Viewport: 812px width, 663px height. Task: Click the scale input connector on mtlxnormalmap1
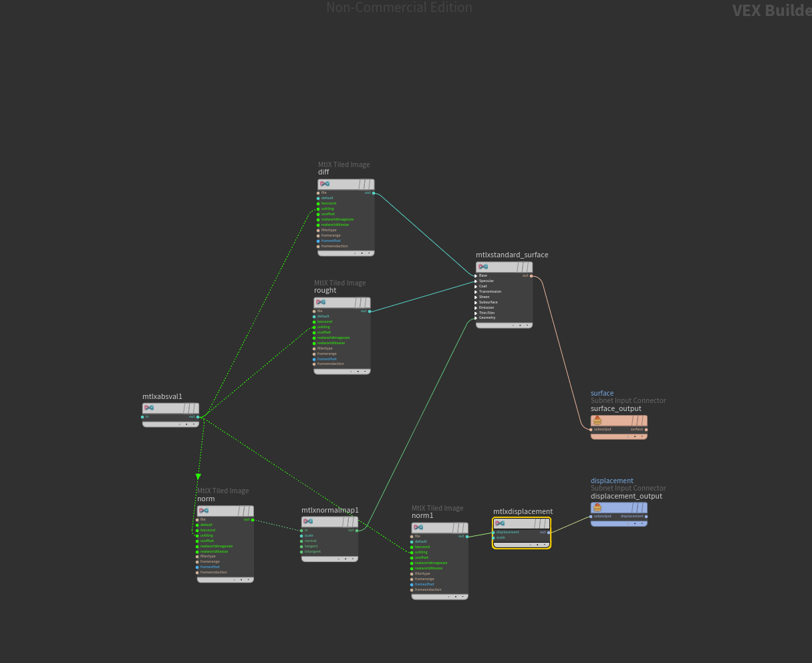click(x=302, y=535)
